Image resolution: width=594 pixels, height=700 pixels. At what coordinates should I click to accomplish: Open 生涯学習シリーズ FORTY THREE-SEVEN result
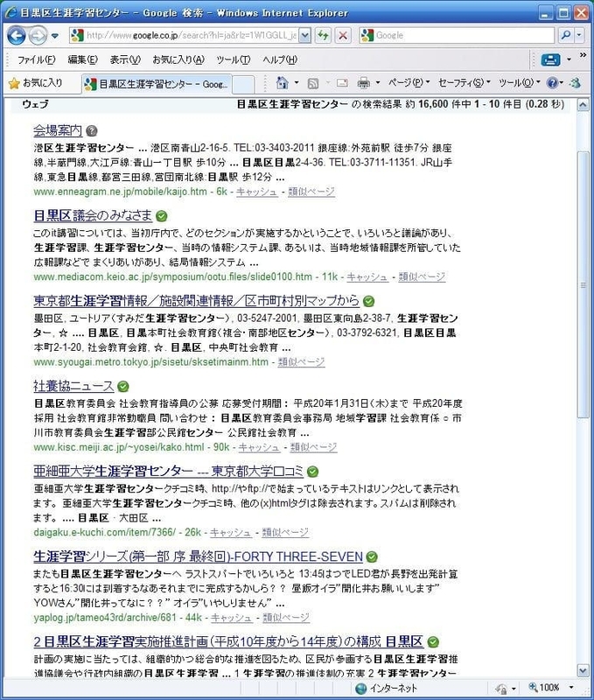[199, 556]
